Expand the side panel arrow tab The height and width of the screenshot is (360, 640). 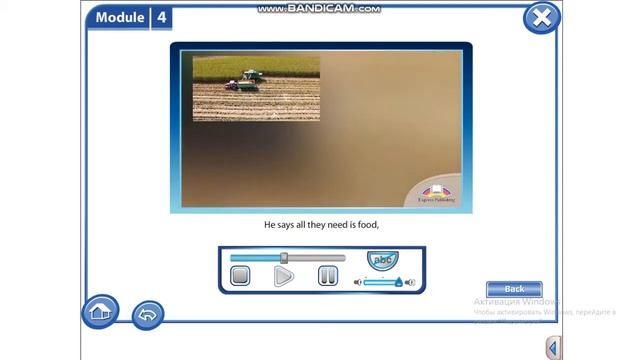[x=553, y=348]
